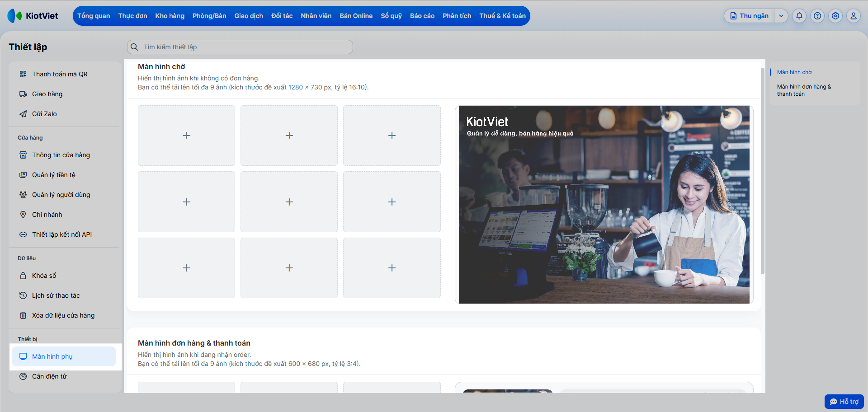Open the Kho hàng menu
868x412 pixels.
click(170, 16)
